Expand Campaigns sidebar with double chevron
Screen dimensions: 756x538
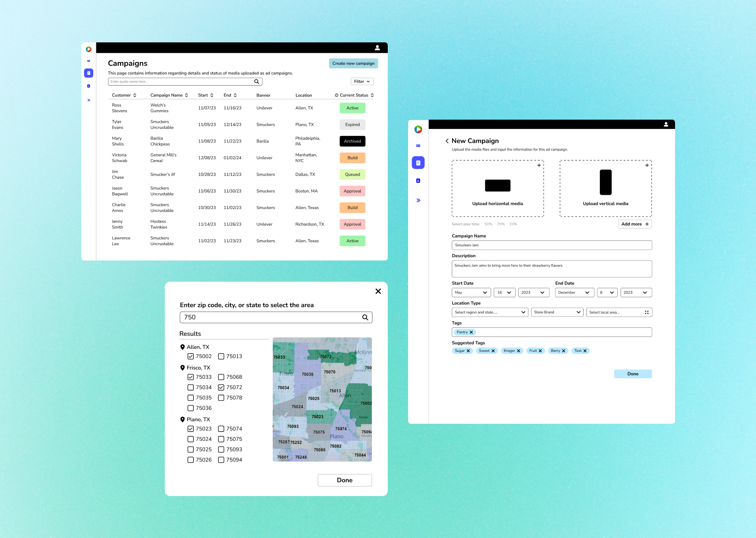(x=89, y=100)
